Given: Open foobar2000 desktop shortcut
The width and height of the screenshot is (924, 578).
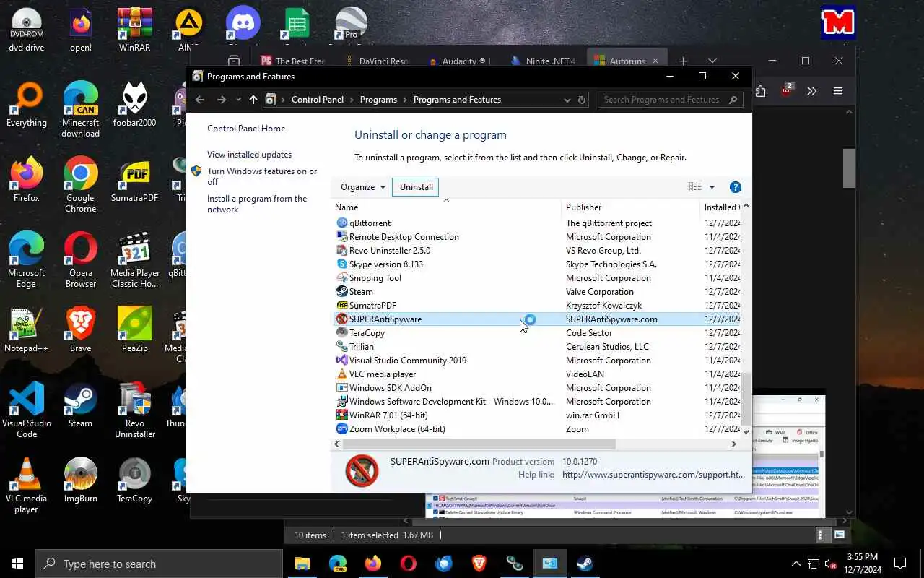Looking at the screenshot, I should click(134, 105).
